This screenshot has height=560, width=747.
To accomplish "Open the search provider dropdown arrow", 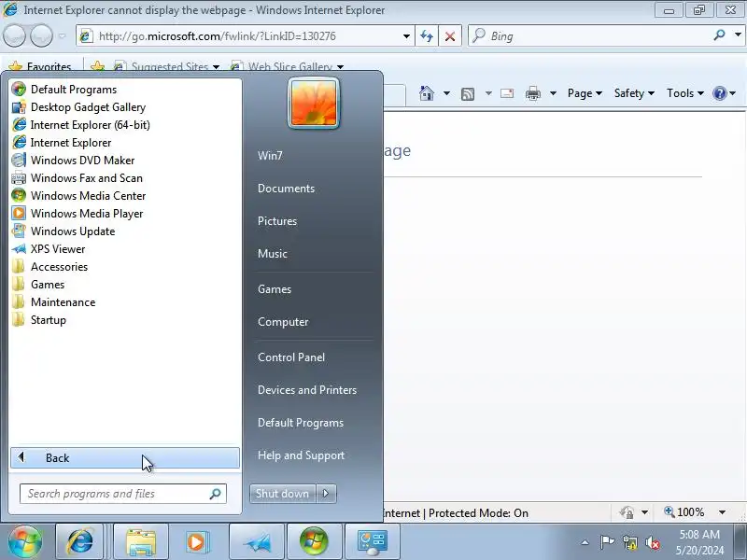I will pyautogui.click(x=738, y=35).
